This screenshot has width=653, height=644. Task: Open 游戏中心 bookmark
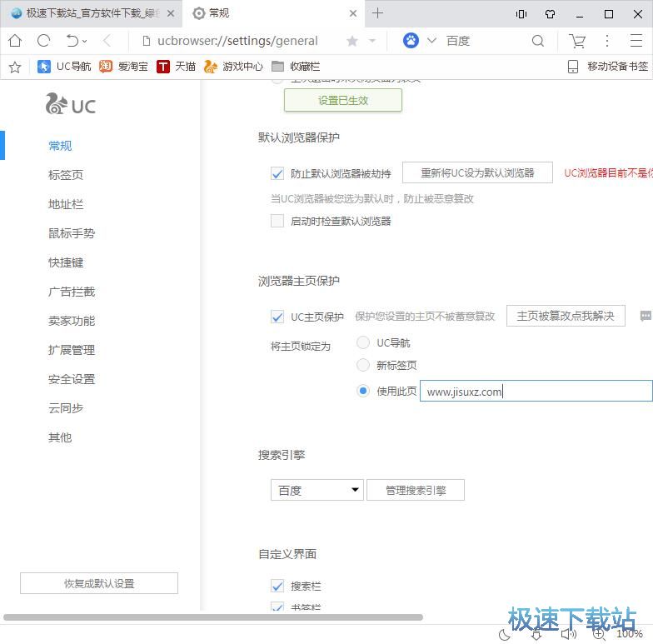pos(233,67)
